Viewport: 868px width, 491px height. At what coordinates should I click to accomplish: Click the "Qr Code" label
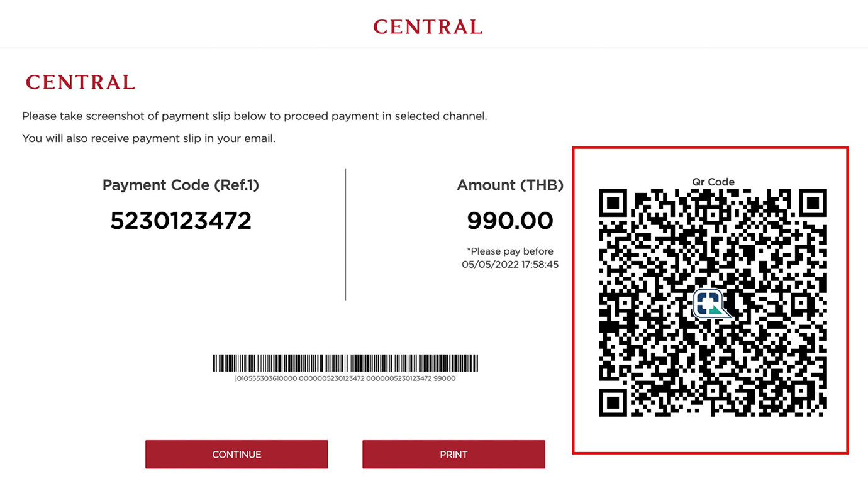tap(713, 182)
